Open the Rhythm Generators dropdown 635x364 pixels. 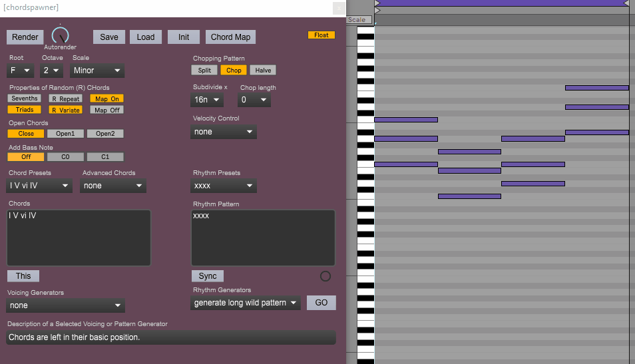point(246,303)
